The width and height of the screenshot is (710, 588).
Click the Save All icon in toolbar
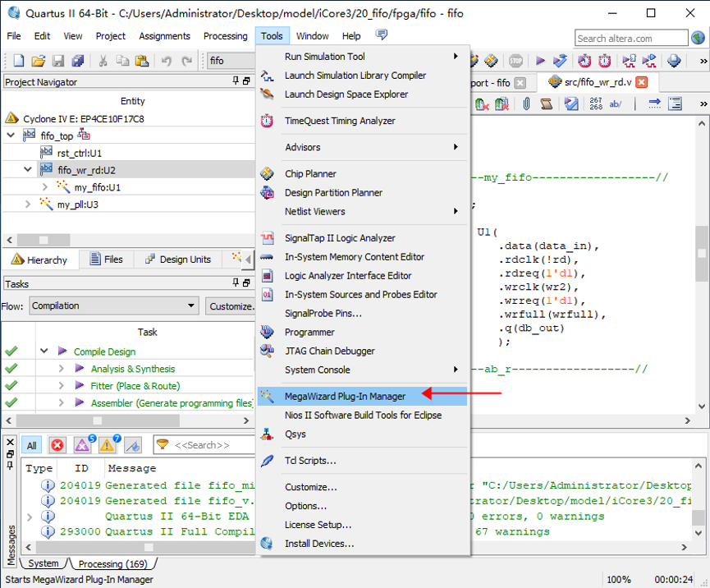coord(78,61)
